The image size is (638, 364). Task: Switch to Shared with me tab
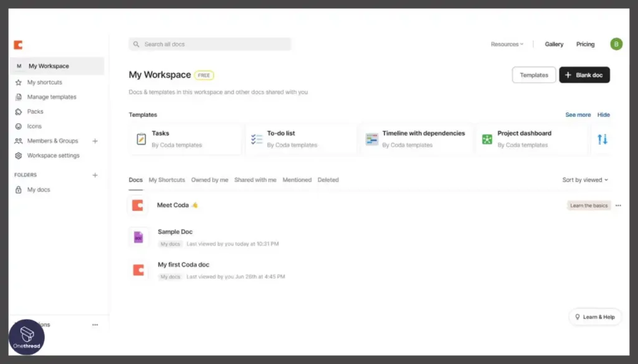tap(255, 180)
